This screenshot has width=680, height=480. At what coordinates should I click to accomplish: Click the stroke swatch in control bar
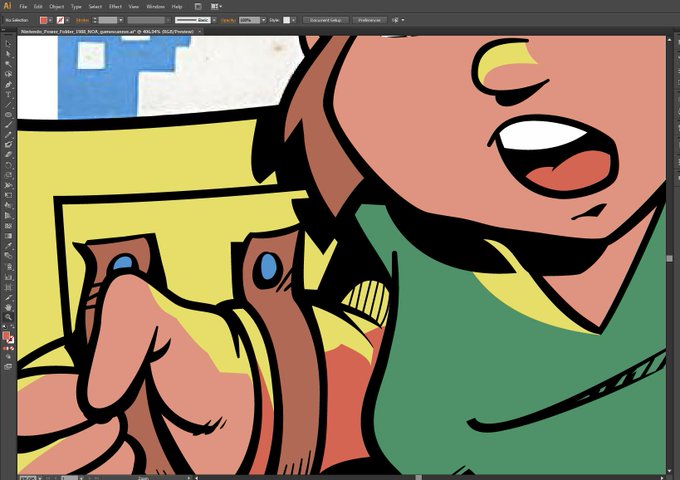pos(60,20)
